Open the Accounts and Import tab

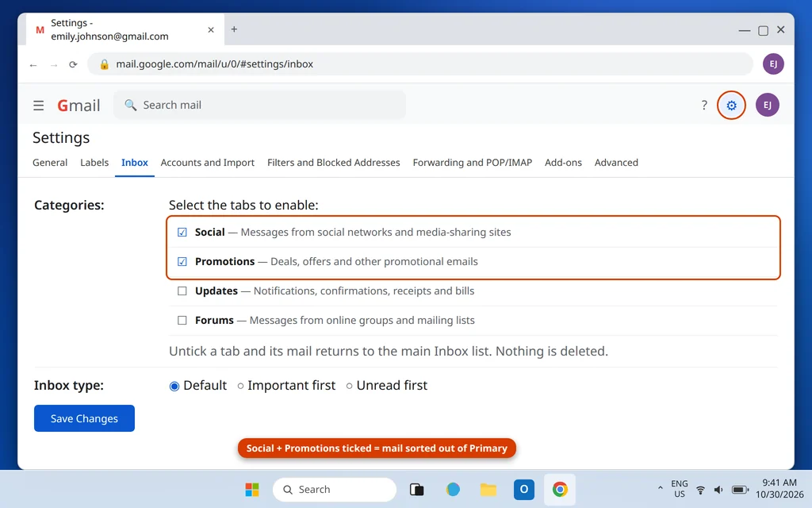pyautogui.click(x=207, y=163)
